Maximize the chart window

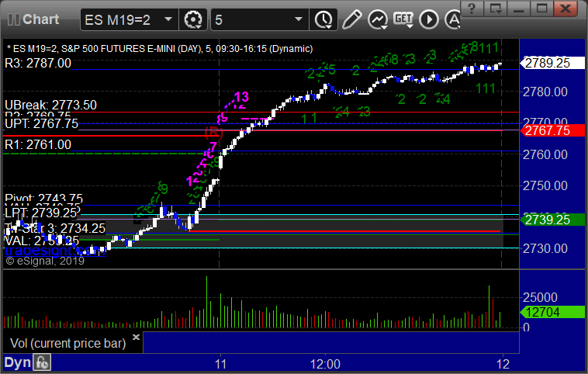coord(542,9)
